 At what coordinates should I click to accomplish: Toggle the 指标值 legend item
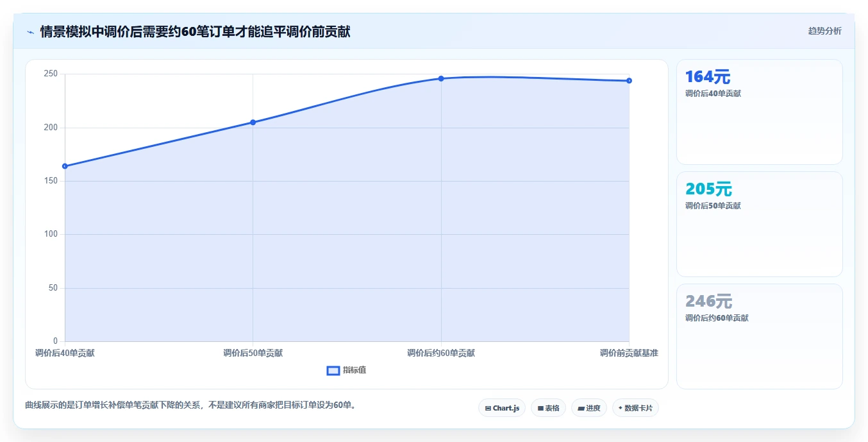tap(347, 370)
